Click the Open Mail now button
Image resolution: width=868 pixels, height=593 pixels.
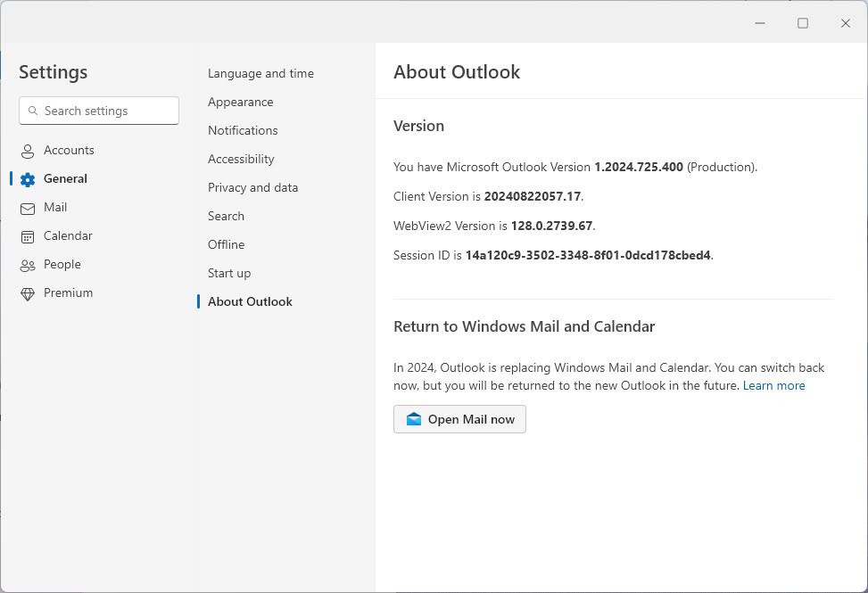click(459, 419)
